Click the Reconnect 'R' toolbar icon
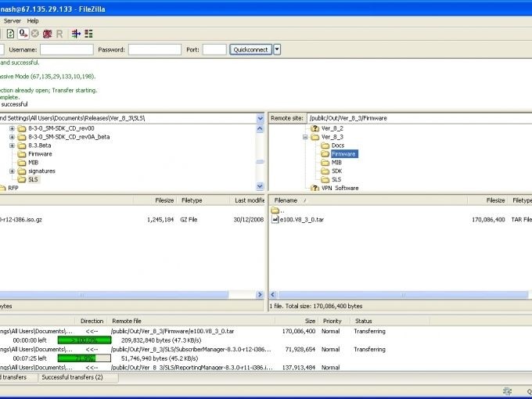This screenshot has width=532, height=399. 59,34
